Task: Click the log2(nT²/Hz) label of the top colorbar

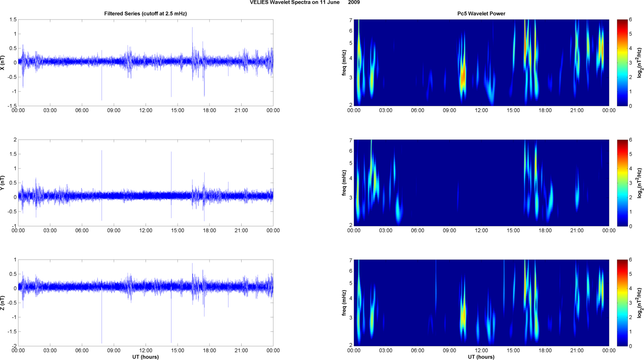Action: [x=640, y=63]
